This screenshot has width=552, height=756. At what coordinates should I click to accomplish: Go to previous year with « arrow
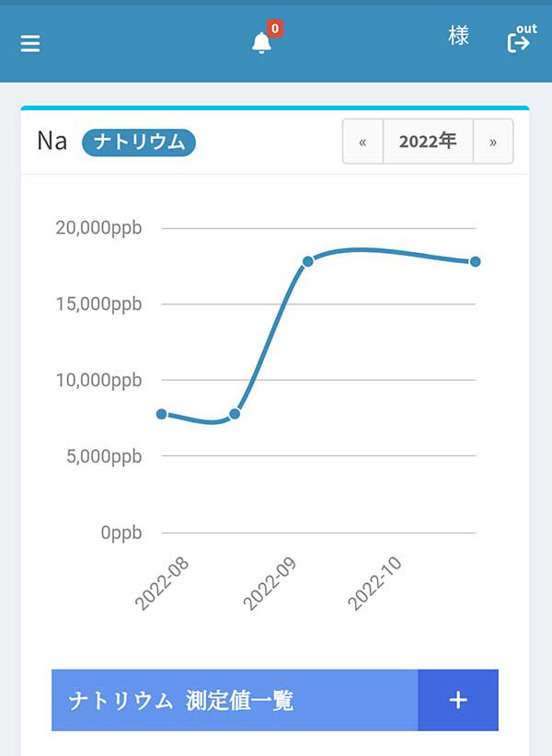click(362, 142)
